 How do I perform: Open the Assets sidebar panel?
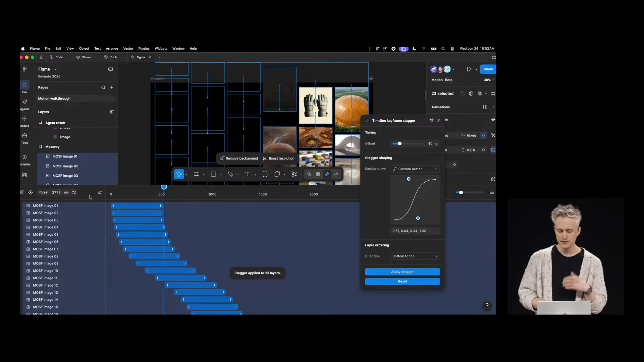click(x=24, y=121)
